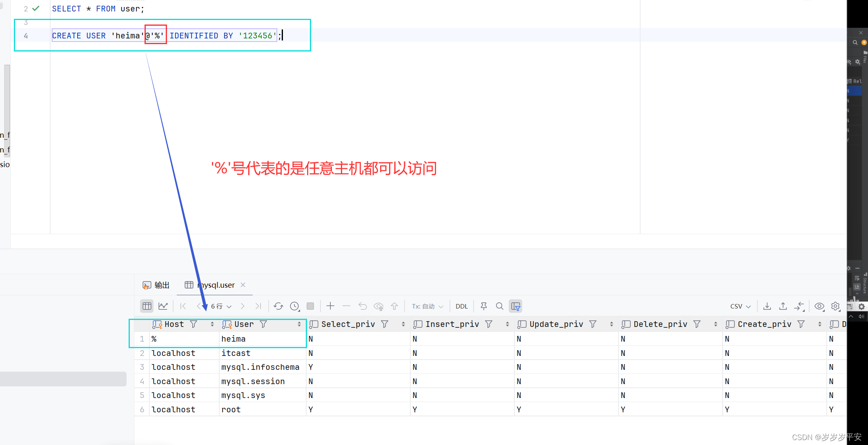Select row number 6 in grid
868x445 pixels.
pos(142,409)
